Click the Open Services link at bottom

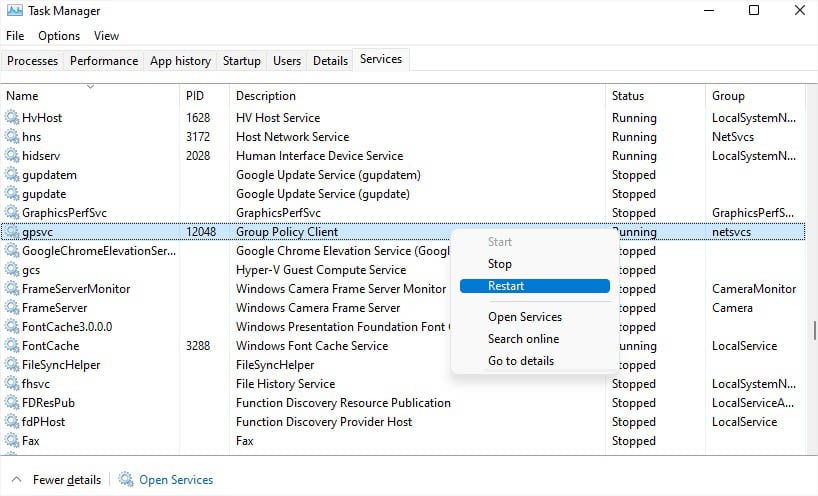tap(176, 480)
